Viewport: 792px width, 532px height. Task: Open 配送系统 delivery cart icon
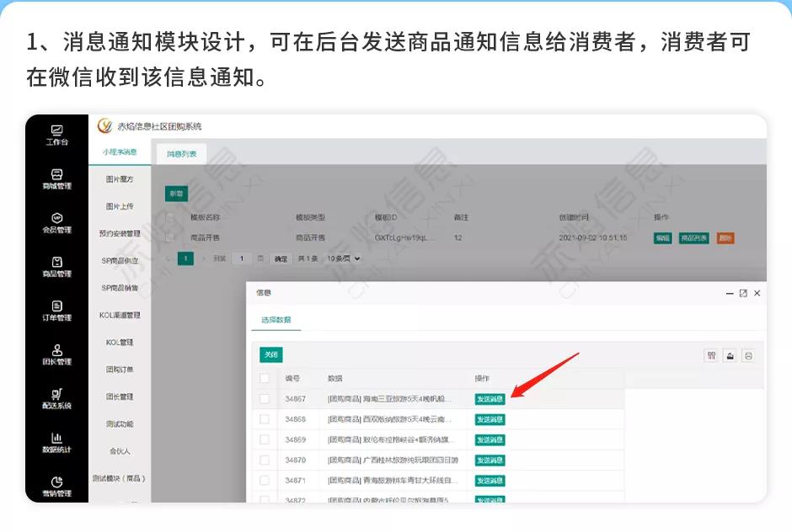coord(56,397)
